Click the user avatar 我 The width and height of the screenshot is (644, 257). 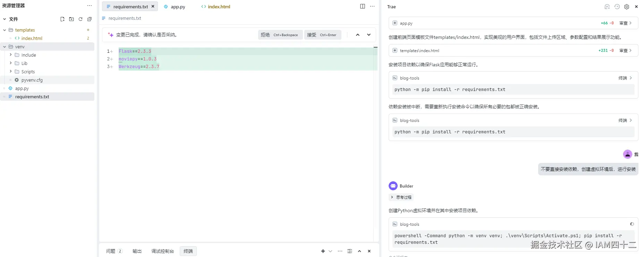[627, 155]
